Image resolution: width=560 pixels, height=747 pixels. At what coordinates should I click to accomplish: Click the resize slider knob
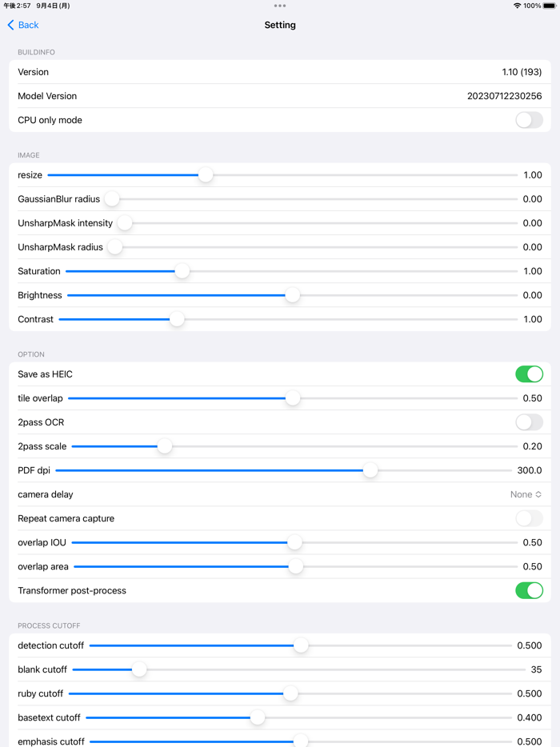coord(206,175)
